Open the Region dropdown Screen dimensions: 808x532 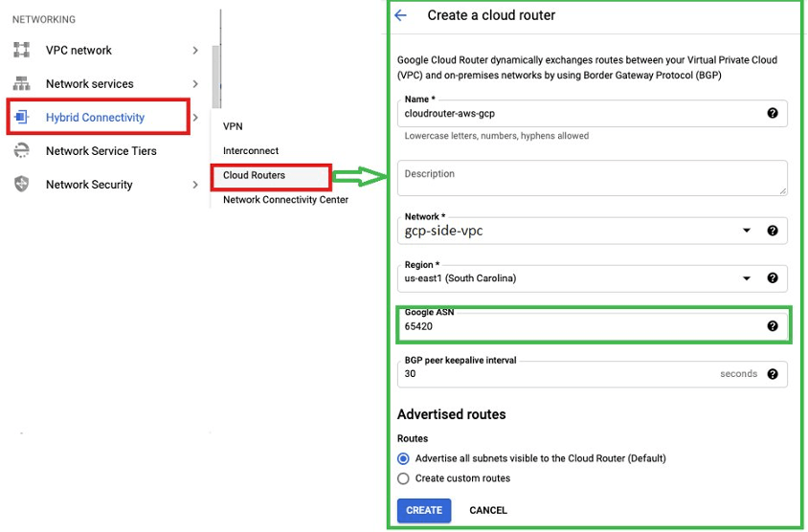pos(747,278)
